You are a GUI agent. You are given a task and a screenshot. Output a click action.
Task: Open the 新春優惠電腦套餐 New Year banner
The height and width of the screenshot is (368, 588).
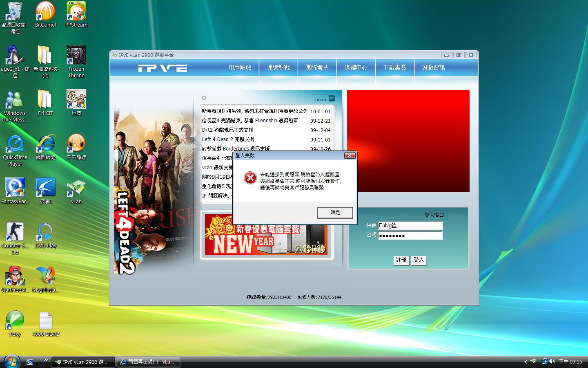(x=266, y=235)
